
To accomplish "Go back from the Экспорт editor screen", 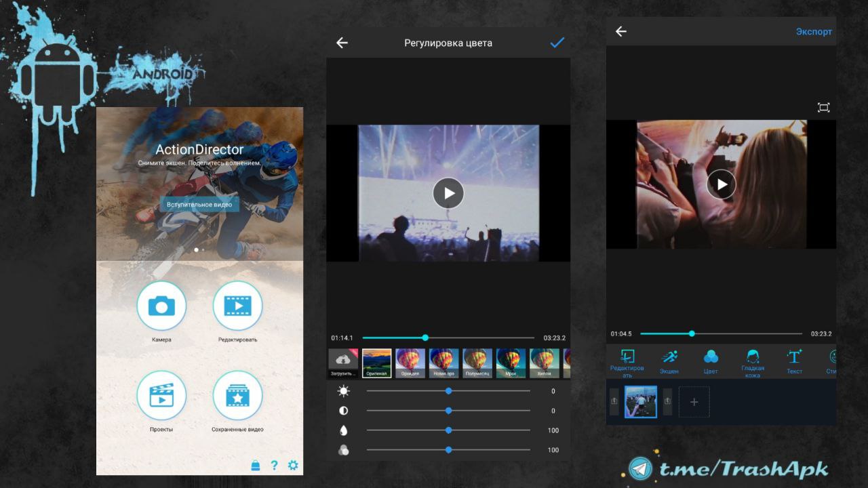I will point(620,31).
